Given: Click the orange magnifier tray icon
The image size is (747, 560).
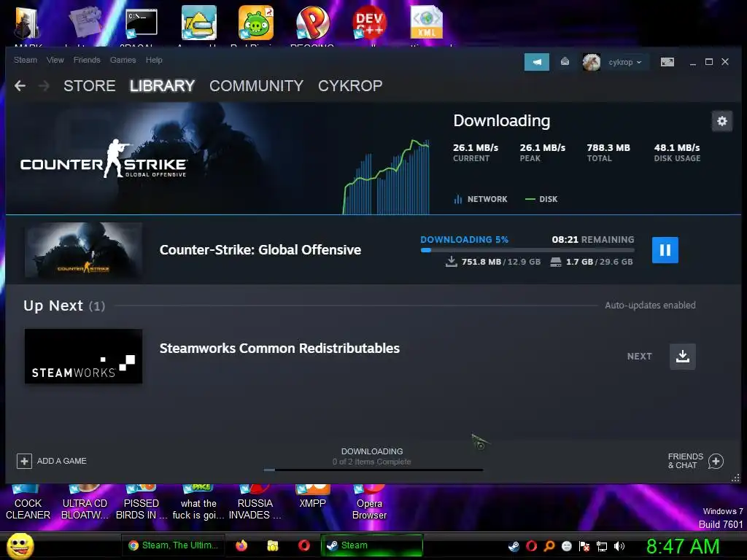Looking at the screenshot, I should 549,547.
